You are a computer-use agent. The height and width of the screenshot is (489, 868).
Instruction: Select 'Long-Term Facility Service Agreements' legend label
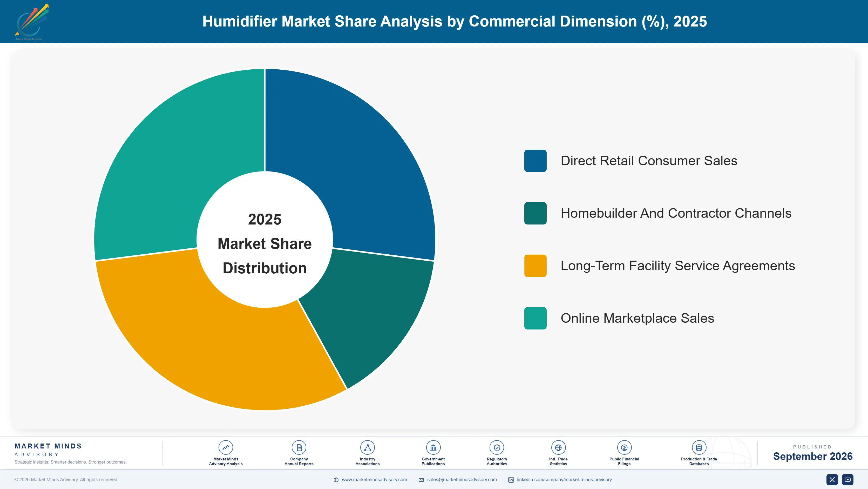[678, 266]
